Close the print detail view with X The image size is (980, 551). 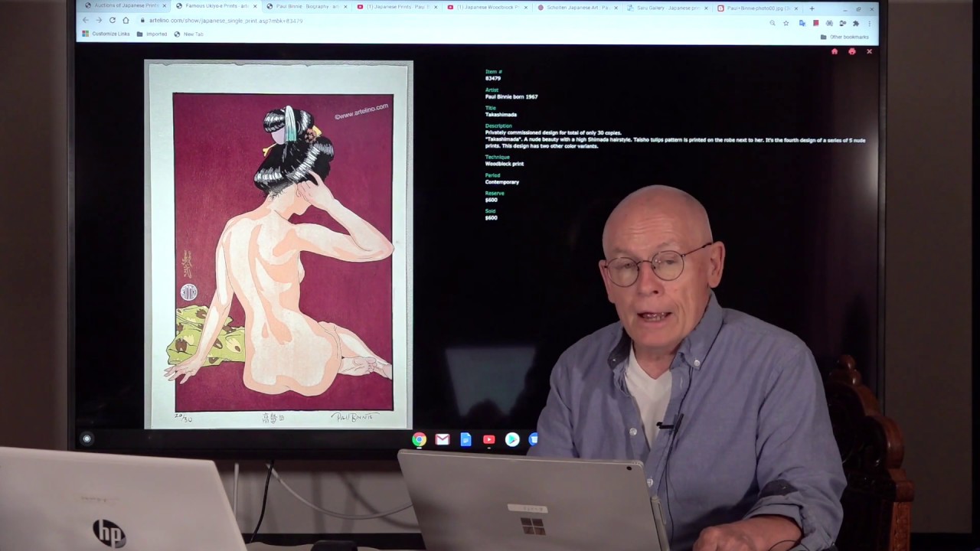(869, 51)
